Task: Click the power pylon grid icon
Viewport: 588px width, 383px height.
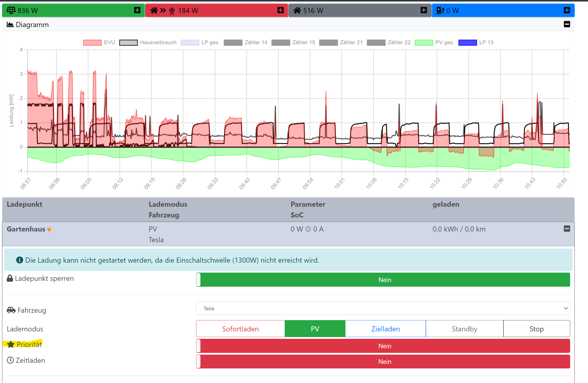Action: click(x=172, y=11)
